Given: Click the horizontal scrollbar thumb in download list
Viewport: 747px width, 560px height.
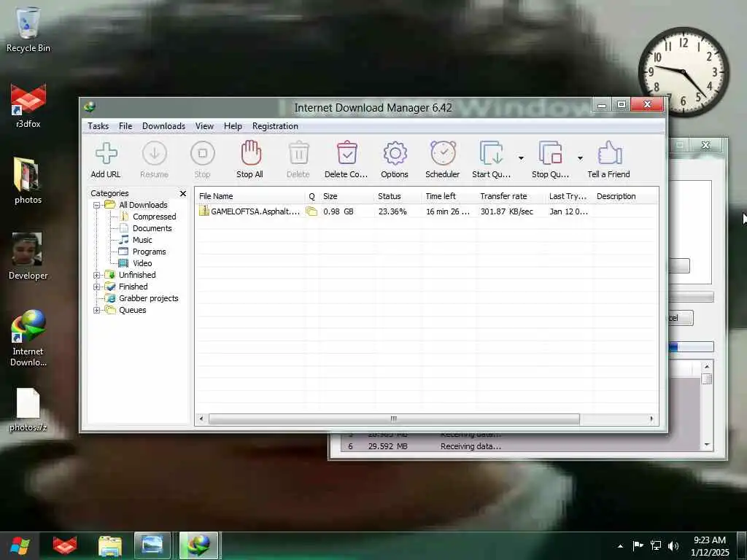Looking at the screenshot, I should [x=394, y=419].
